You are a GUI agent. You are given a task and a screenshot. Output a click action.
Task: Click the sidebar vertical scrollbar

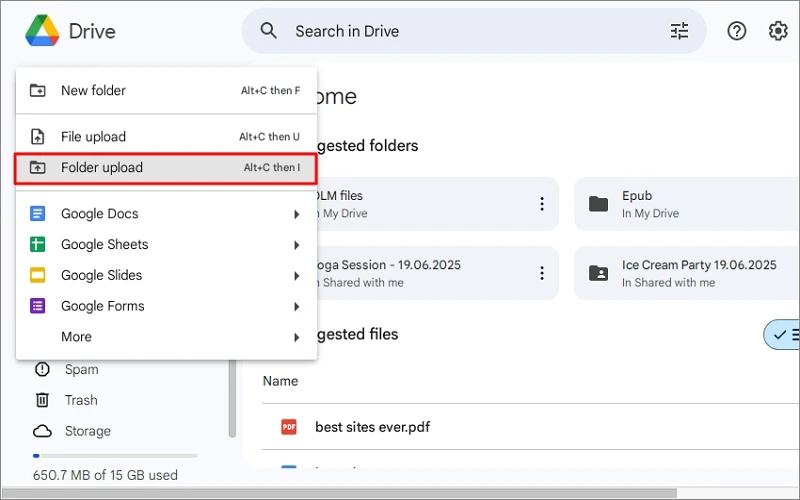click(232, 398)
